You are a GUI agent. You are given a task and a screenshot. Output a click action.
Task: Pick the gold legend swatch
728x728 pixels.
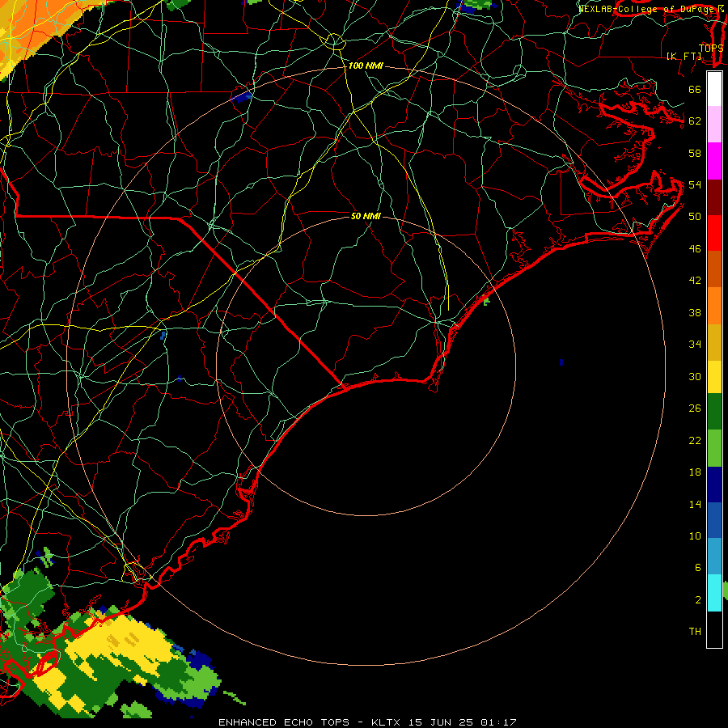(x=714, y=342)
